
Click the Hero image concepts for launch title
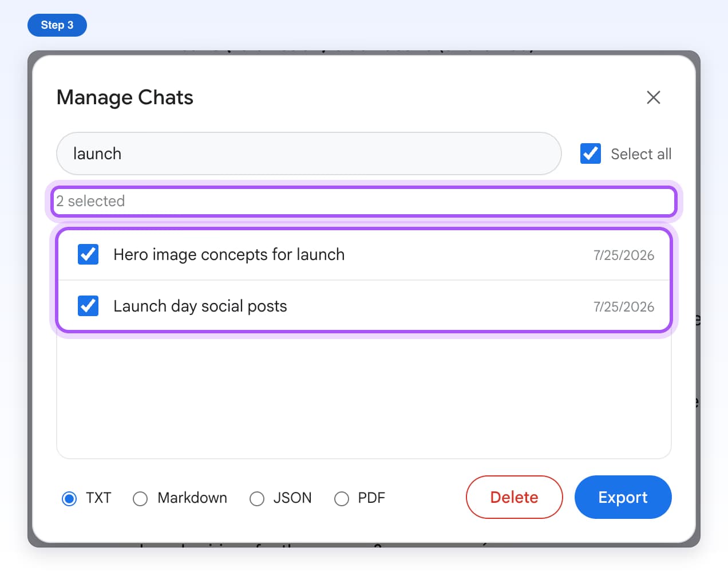tap(229, 254)
